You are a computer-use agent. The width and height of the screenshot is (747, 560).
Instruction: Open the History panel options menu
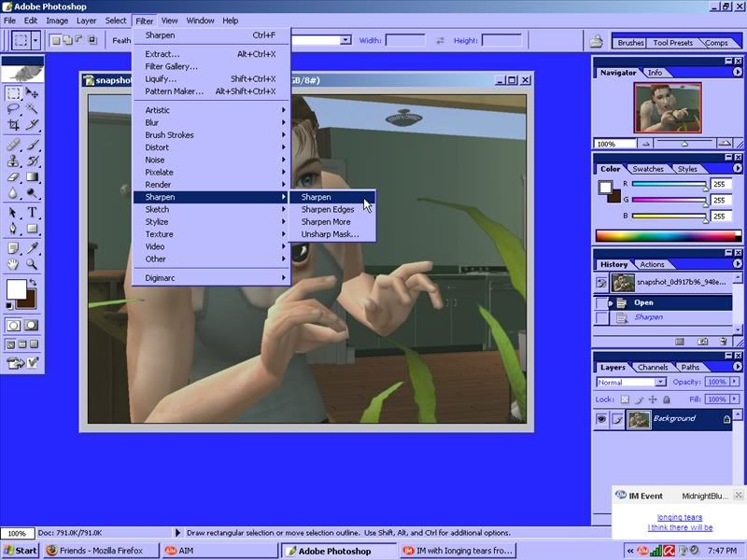[737, 263]
